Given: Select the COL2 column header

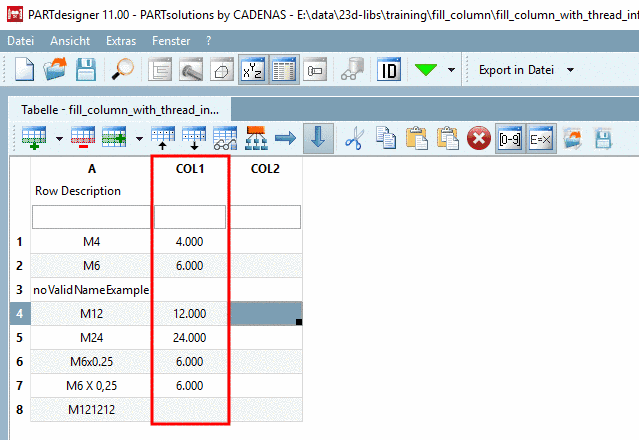Looking at the screenshot, I should click(x=265, y=169).
